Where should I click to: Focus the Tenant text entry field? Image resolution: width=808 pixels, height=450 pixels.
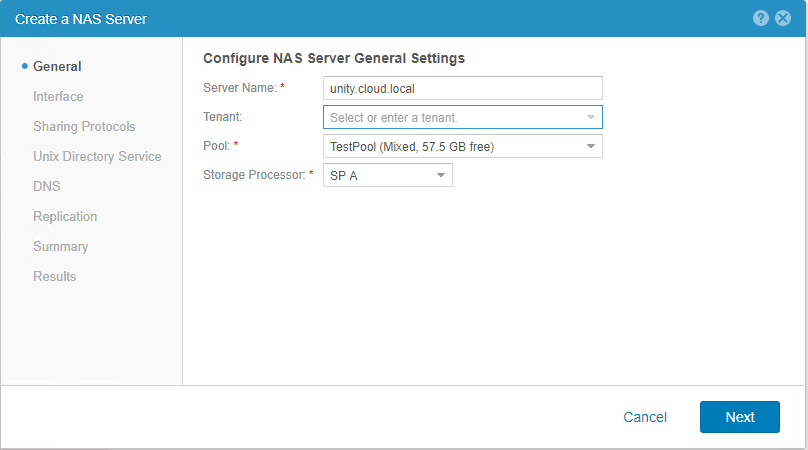tap(450, 118)
